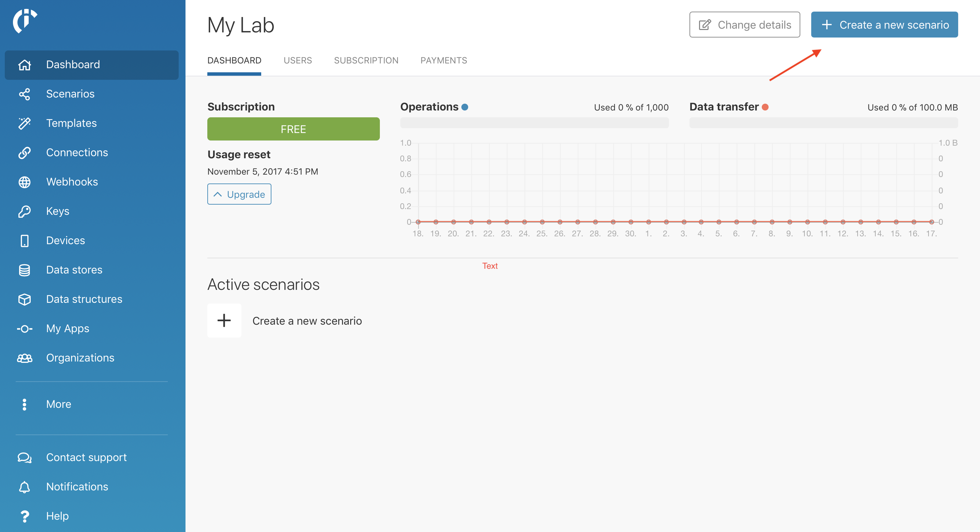
Task: Click the Data structures cube icon
Action: tap(24, 299)
